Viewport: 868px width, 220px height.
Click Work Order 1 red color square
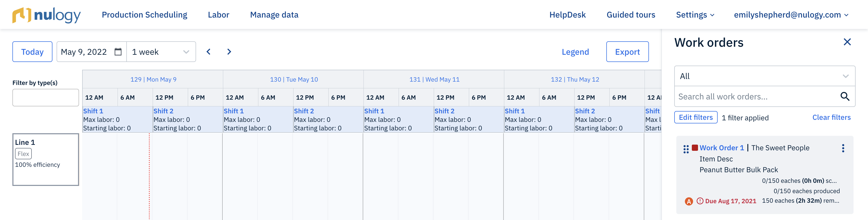tap(695, 147)
